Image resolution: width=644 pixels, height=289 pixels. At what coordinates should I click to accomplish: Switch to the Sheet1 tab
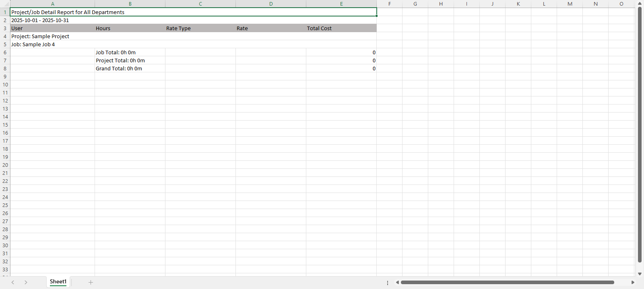pyautogui.click(x=58, y=282)
